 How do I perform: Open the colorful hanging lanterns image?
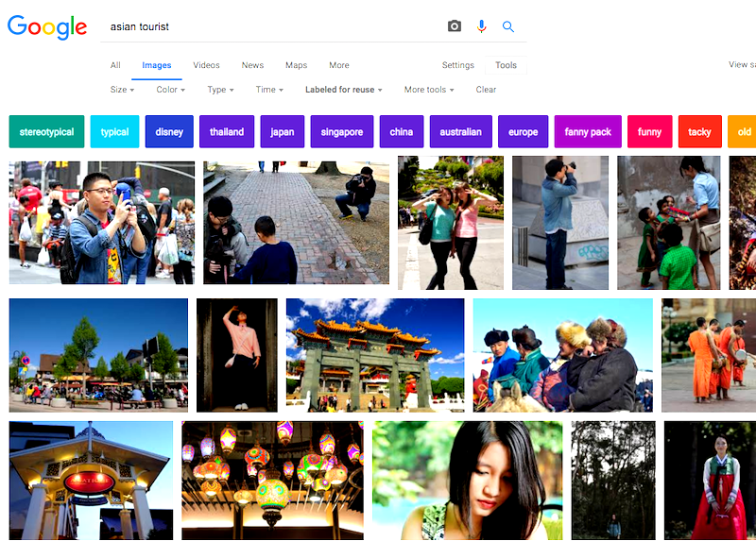[272, 480]
